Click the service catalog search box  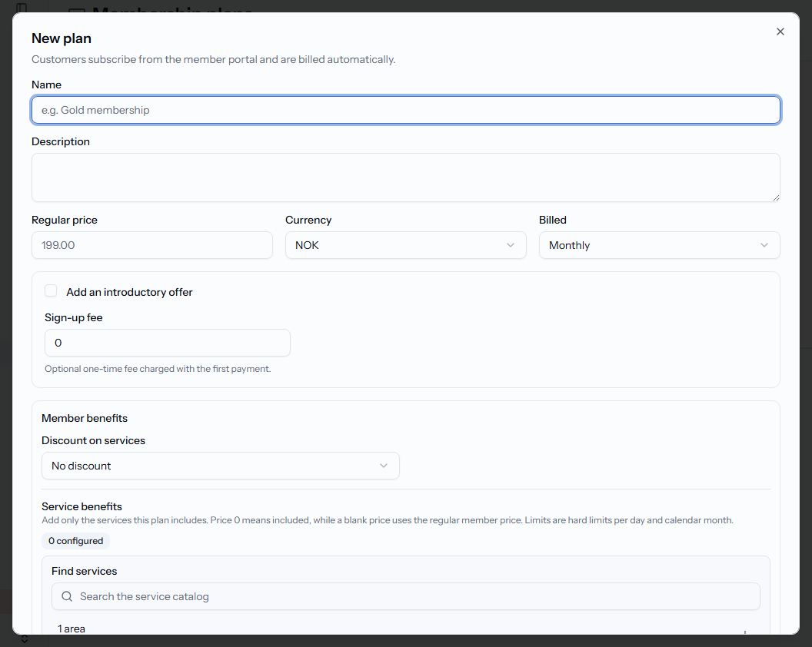(x=406, y=596)
